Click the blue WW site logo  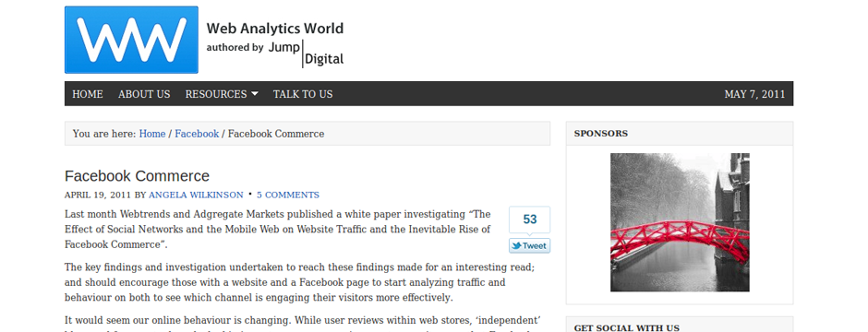131,40
